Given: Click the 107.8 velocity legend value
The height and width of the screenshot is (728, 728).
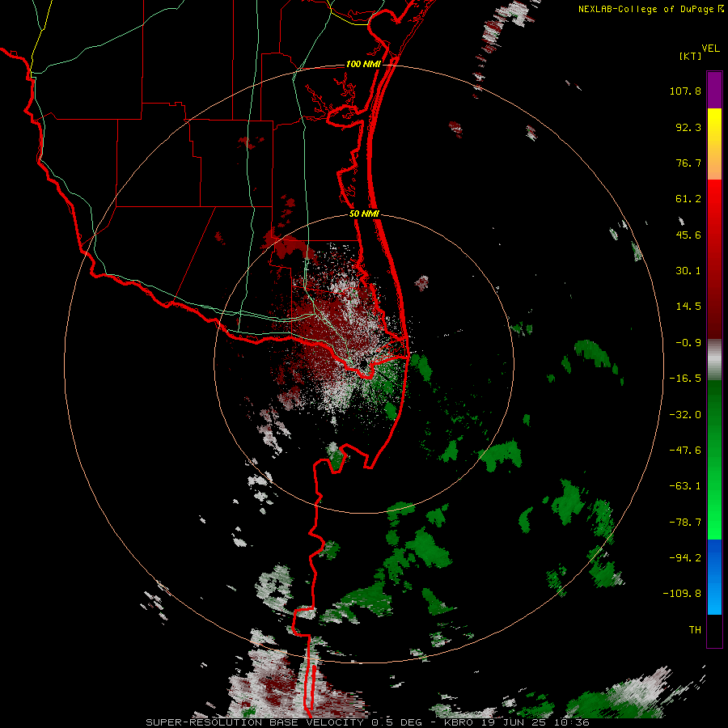Looking at the screenshot, I should (685, 91).
